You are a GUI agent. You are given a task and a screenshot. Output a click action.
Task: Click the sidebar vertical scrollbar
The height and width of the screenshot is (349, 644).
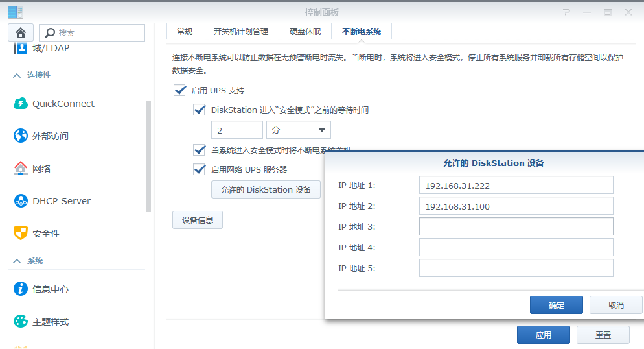pos(148,156)
